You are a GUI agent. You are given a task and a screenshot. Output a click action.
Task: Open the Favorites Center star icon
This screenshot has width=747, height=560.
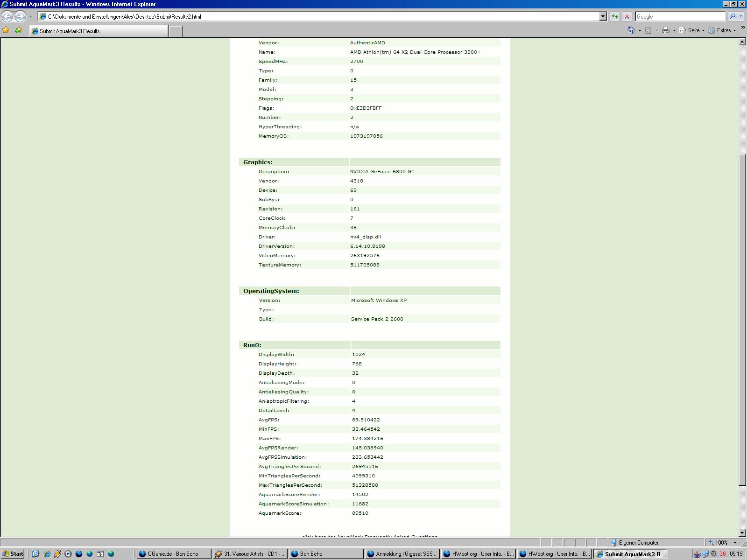coord(6,30)
